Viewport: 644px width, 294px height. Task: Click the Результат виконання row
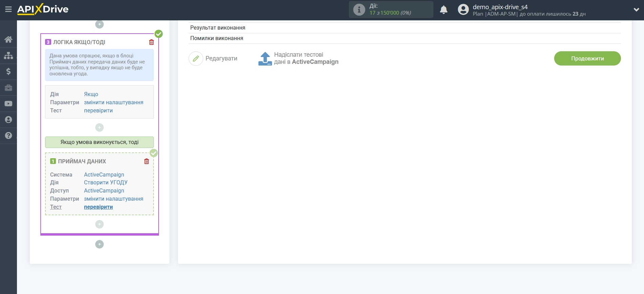tap(404, 28)
